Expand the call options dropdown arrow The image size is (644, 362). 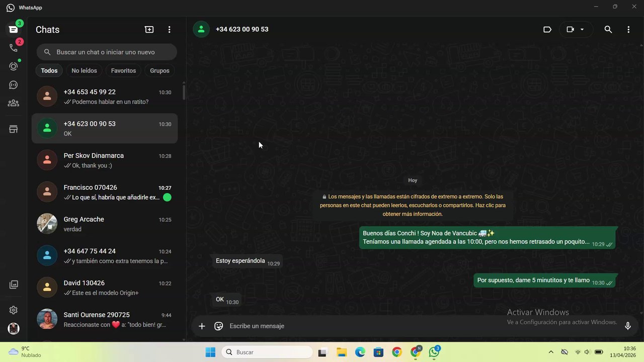[582, 30]
